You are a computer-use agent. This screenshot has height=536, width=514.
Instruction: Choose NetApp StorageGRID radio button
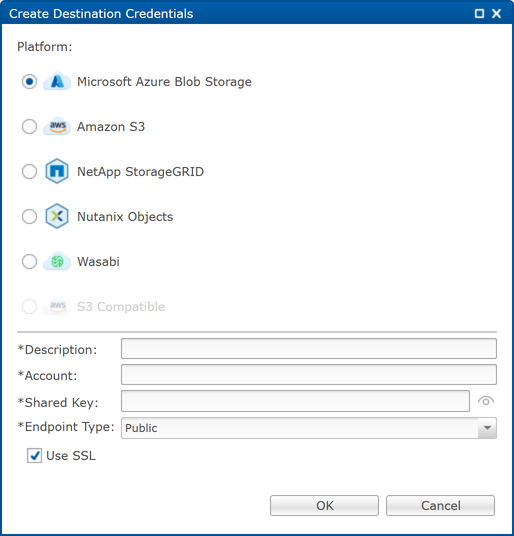(x=29, y=171)
